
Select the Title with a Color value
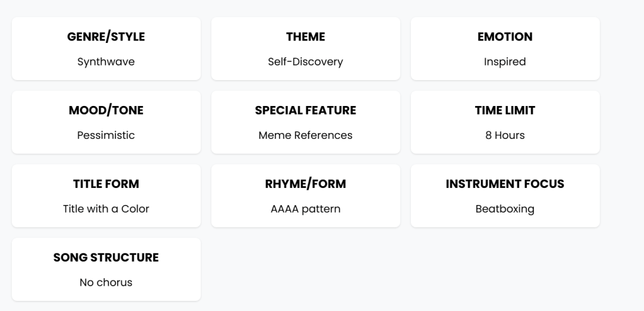click(106, 209)
